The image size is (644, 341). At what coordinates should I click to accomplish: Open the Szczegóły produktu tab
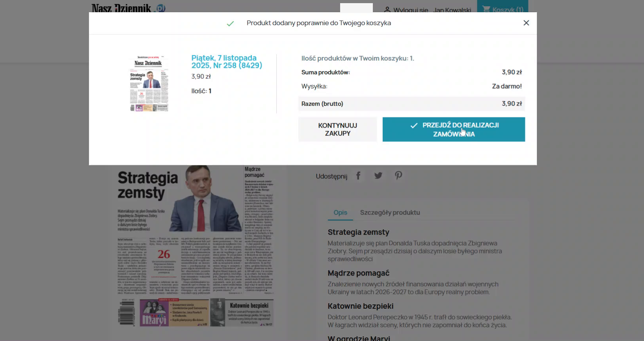coord(390,213)
